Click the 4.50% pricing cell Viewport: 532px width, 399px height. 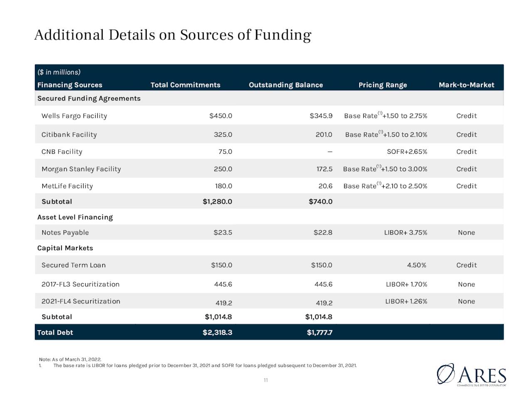[x=417, y=265]
